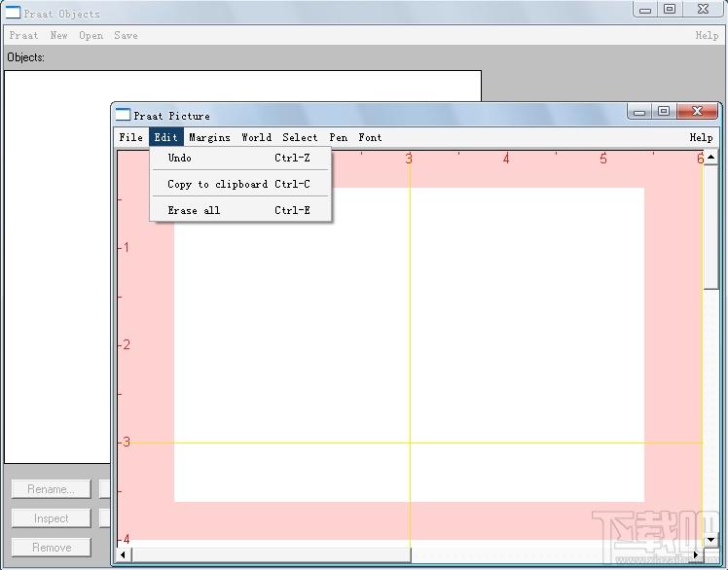Open the Margins menu
The width and height of the screenshot is (728, 570).
(209, 137)
